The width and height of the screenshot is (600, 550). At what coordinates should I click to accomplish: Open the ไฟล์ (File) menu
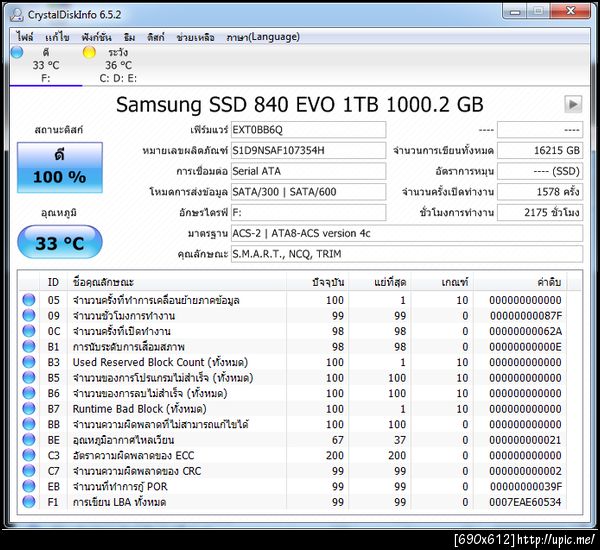coord(25,37)
